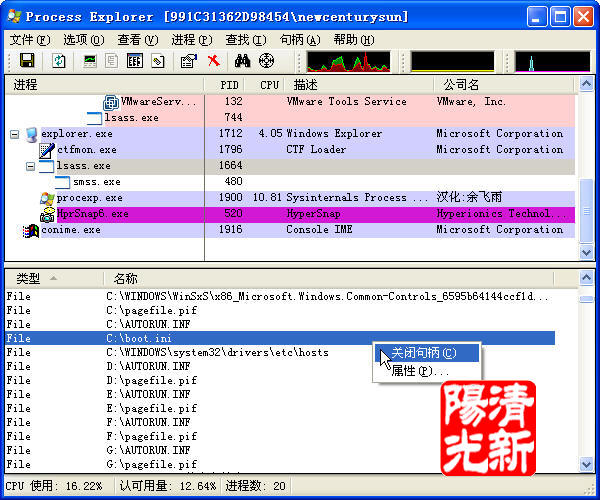Select the drivers\etc\hosts handle row

click(280, 352)
